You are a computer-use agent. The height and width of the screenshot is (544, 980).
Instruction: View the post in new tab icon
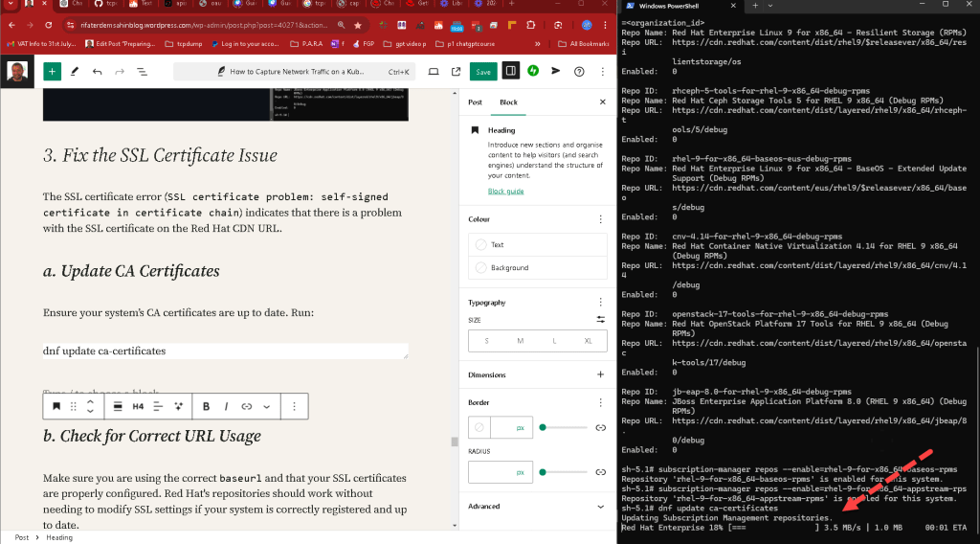click(456, 72)
